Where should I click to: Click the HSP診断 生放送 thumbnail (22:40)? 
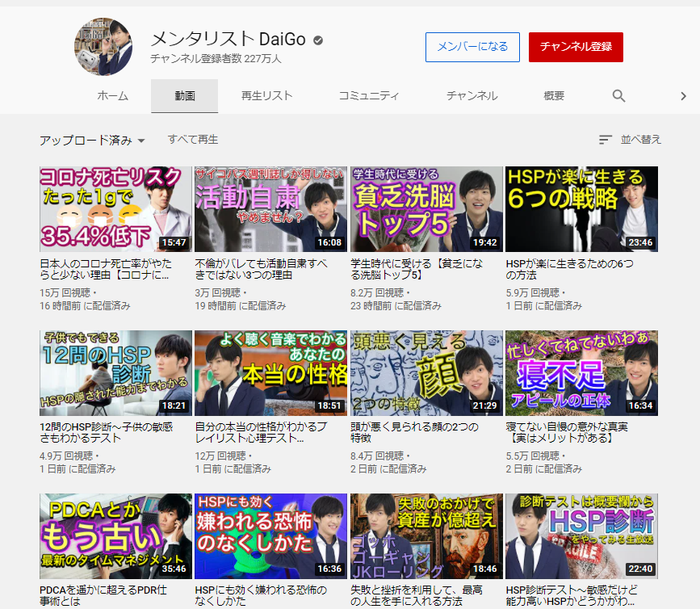tap(581, 536)
